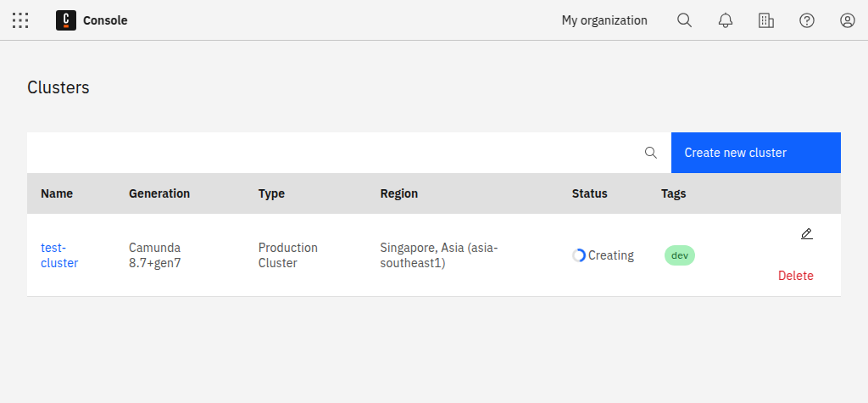This screenshot has width=868, height=403.
Task: Open the user profile menu
Action: click(x=847, y=20)
